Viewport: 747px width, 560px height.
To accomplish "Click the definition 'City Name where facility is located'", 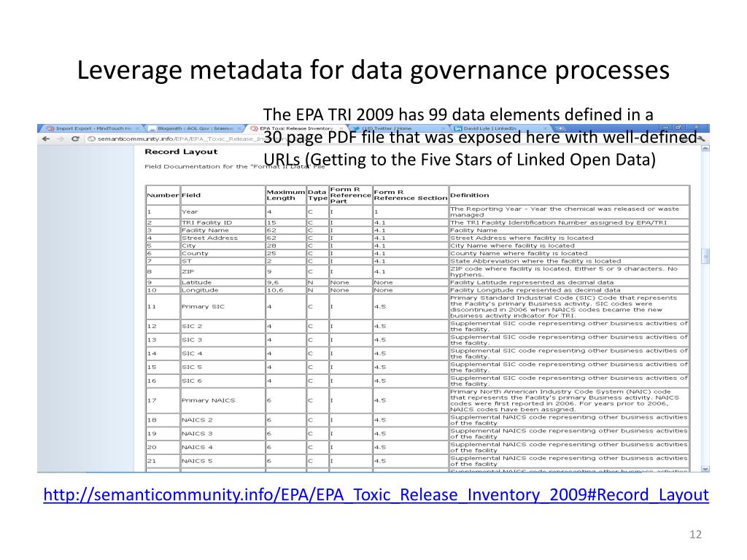I will coord(512,246).
